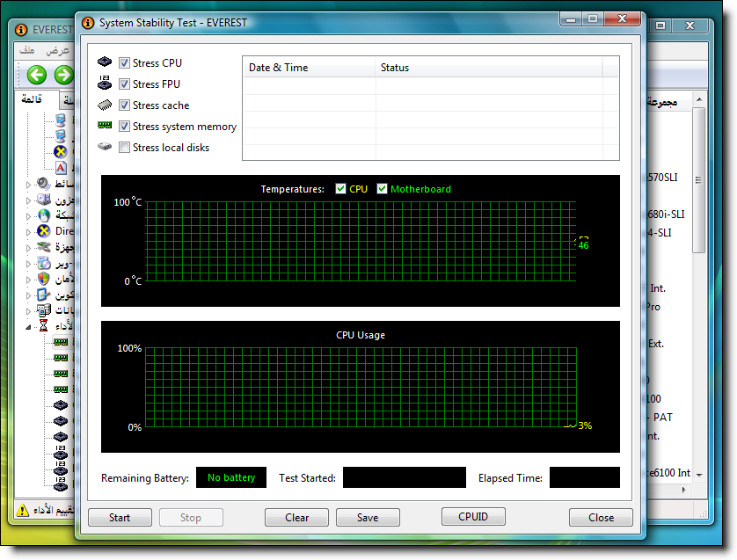Image resolution: width=737 pixels, height=560 pixels.
Task: Click the Close button in the dialog
Action: pyautogui.click(x=601, y=517)
